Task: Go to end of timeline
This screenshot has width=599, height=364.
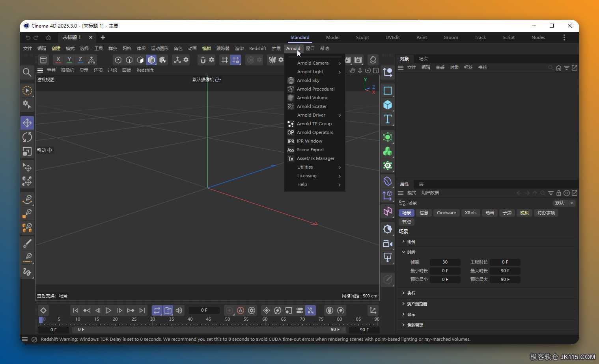Action: [142, 310]
